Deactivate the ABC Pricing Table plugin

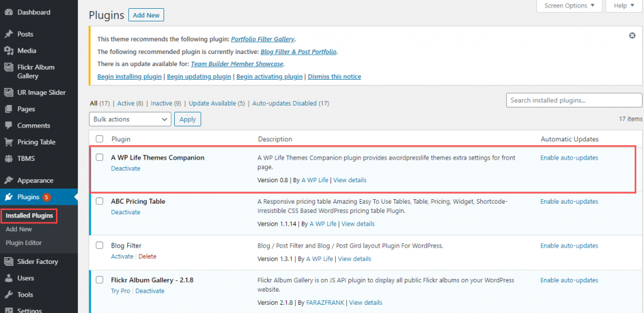(x=126, y=212)
